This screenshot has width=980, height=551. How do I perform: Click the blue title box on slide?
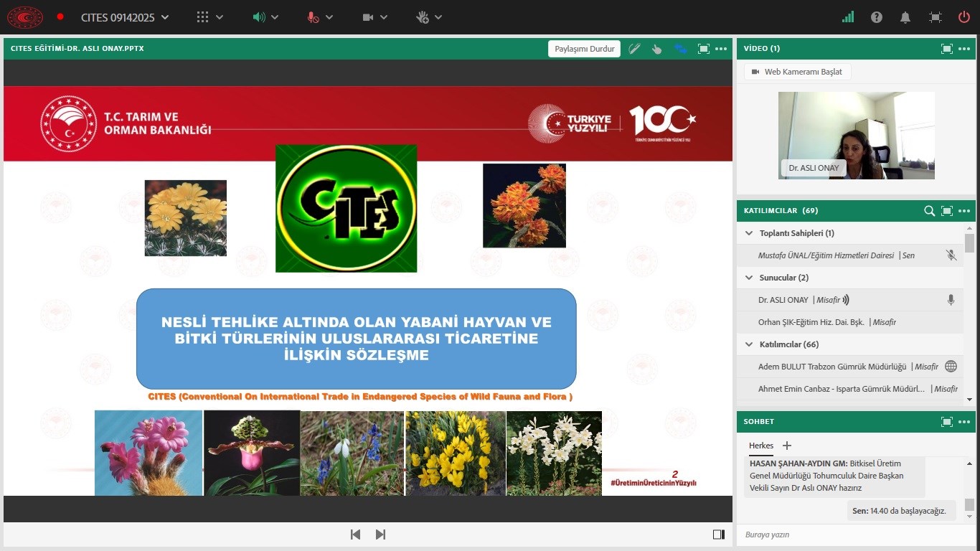357,339
